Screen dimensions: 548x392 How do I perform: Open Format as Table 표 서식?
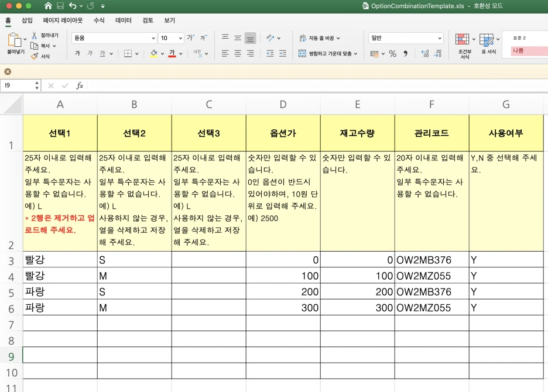(489, 44)
